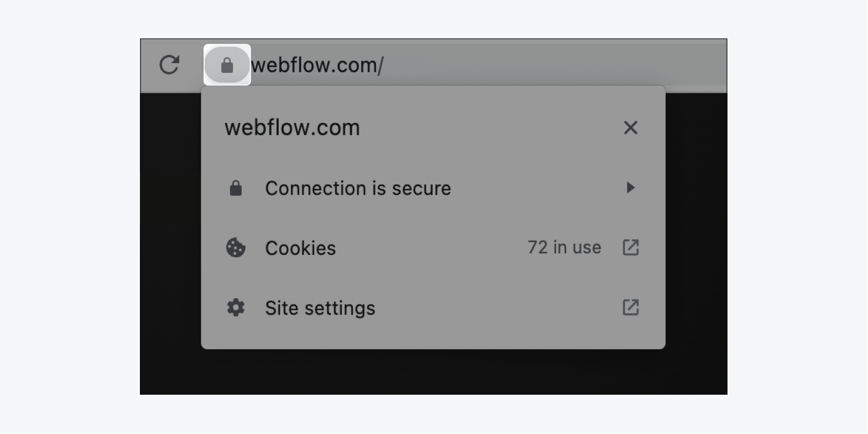
Task: Click the 72 in use cookie count
Action: (x=564, y=247)
